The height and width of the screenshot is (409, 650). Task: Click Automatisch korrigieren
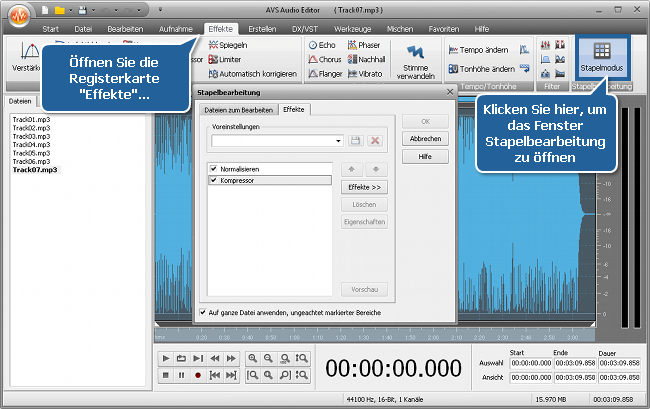pos(253,74)
